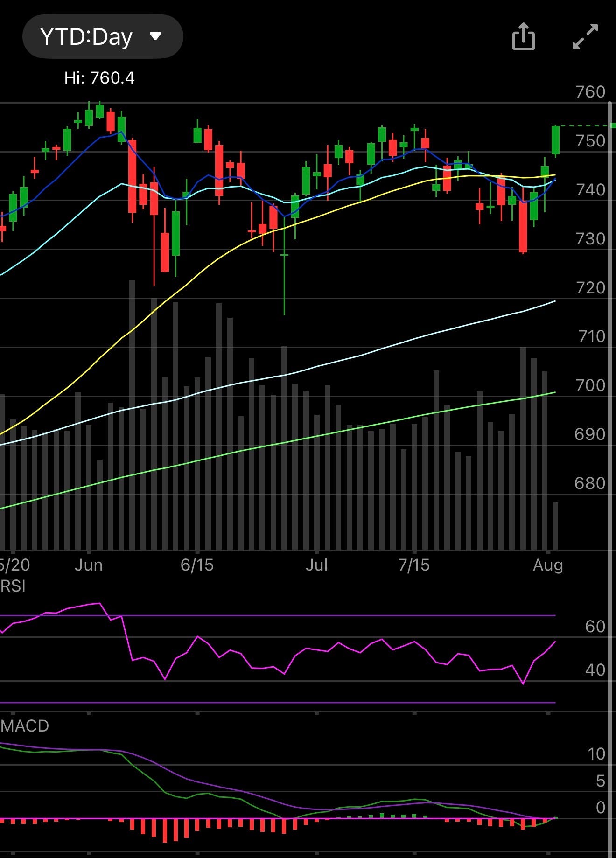The height and width of the screenshot is (858, 616).
Task: Click the 740 price axis label
Action: tap(590, 190)
